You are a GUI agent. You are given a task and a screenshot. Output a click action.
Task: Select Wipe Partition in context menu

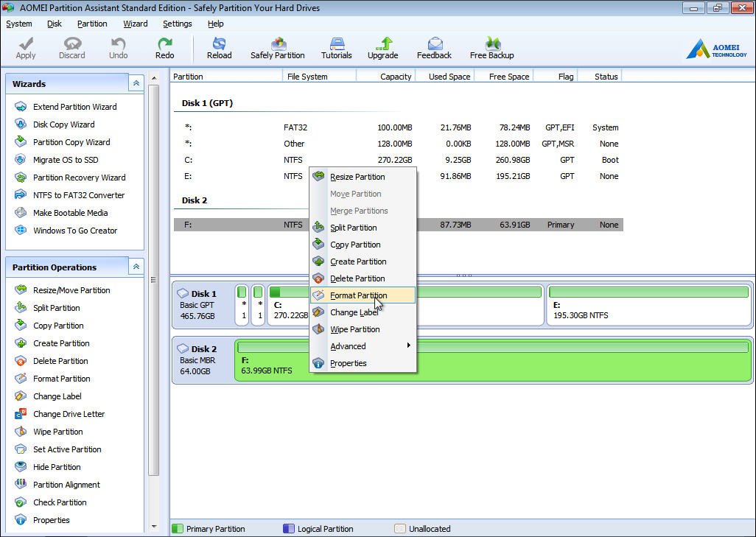point(354,329)
